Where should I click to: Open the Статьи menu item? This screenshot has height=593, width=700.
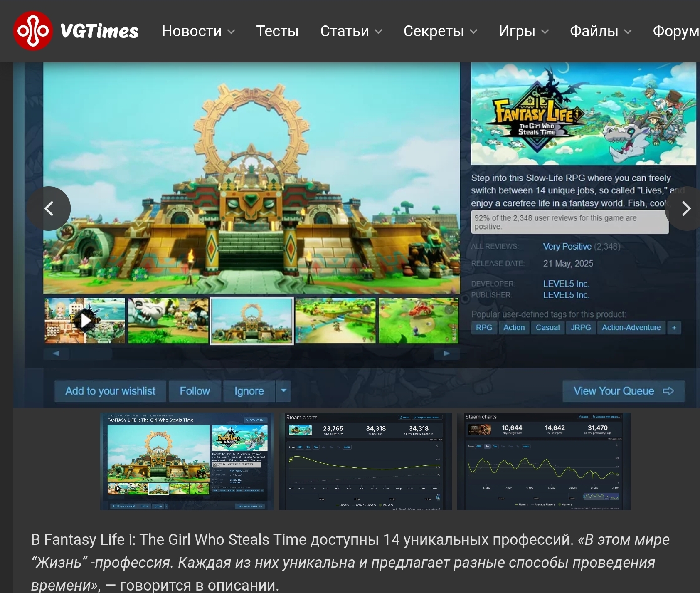345,31
